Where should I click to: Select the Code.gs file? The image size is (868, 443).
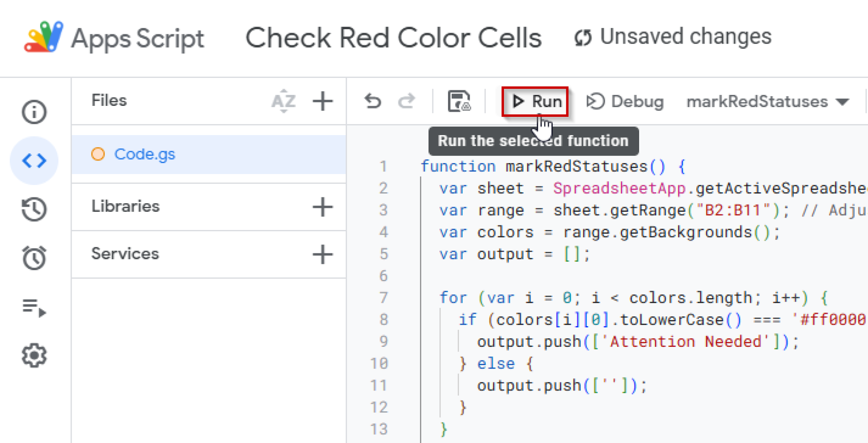pyautogui.click(x=145, y=154)
